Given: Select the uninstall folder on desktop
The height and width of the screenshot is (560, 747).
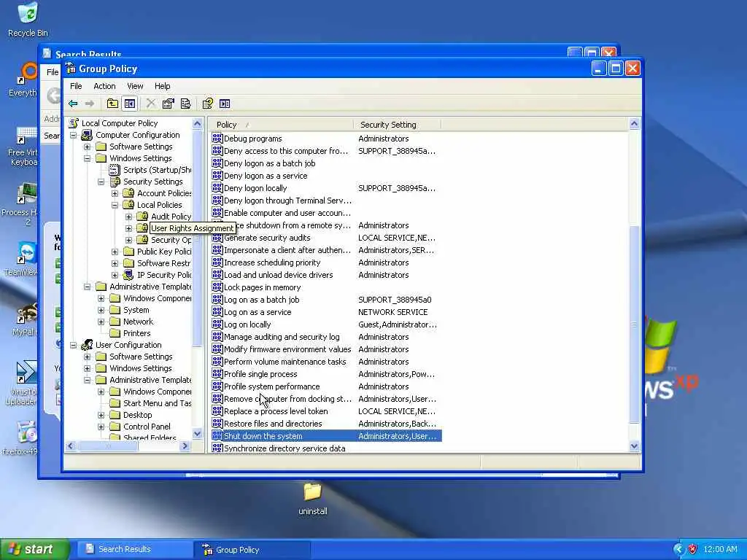Looking at the screenshot, I should coord(312,499).
